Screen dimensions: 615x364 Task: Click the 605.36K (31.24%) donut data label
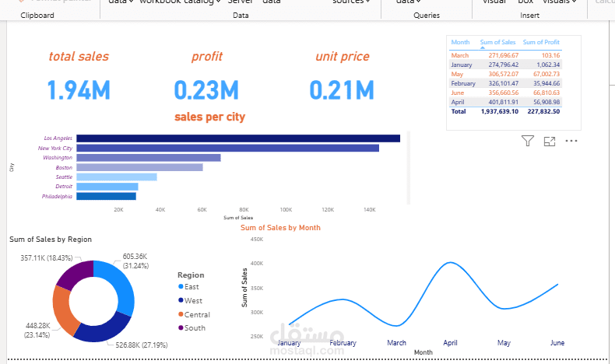pos(135,261)
